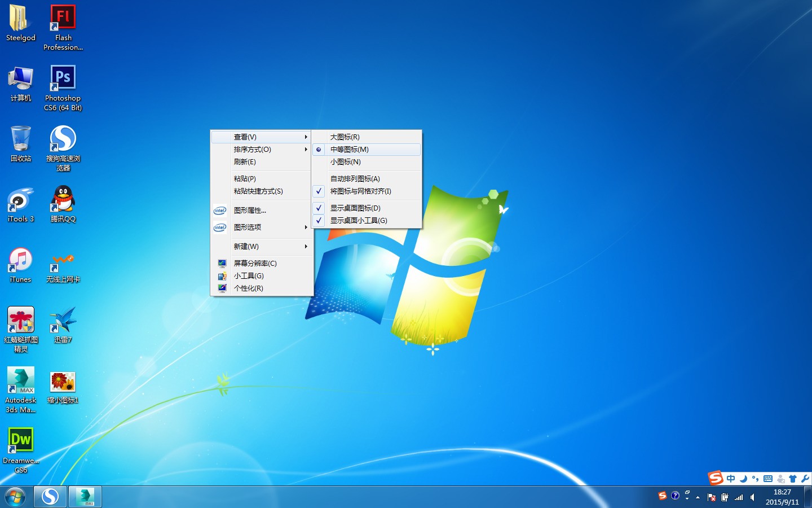The width and height of the screenshot is (812, 508).
Task: Select the Dreamweaver CS6 desktop shortcut
Action: point(20,450)
